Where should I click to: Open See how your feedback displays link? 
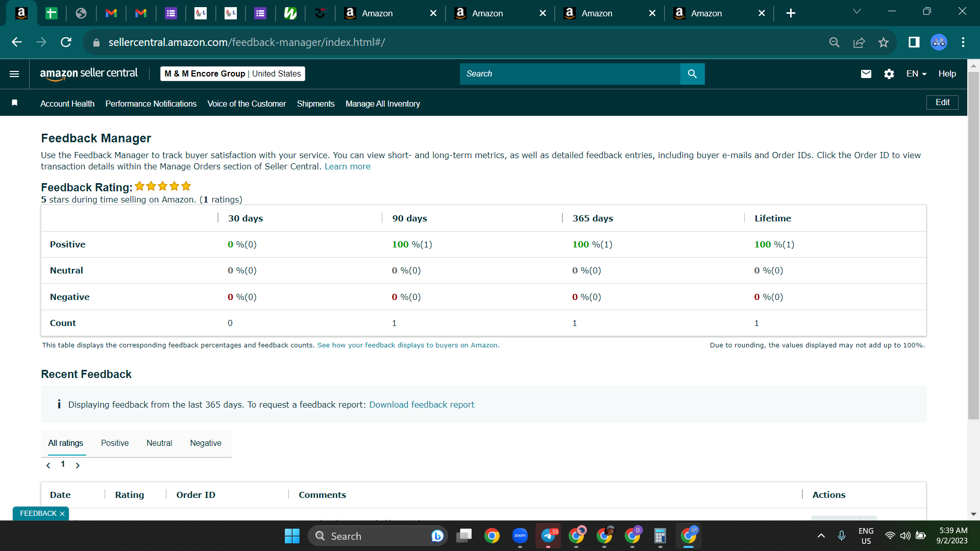point(408,345)
